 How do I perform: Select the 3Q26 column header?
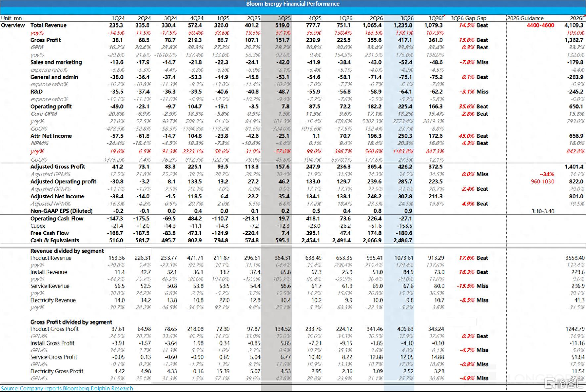(x=407, y=19)
